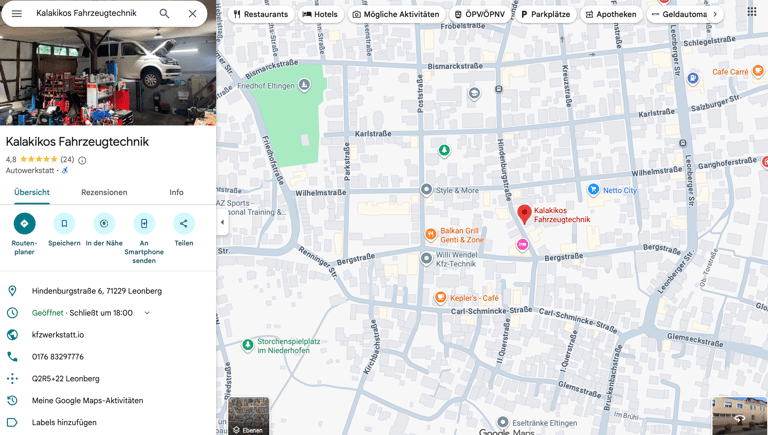This screenshot has width=768, height=435.
Task: Click the search magnifier icon
Action: coord(165,14)
